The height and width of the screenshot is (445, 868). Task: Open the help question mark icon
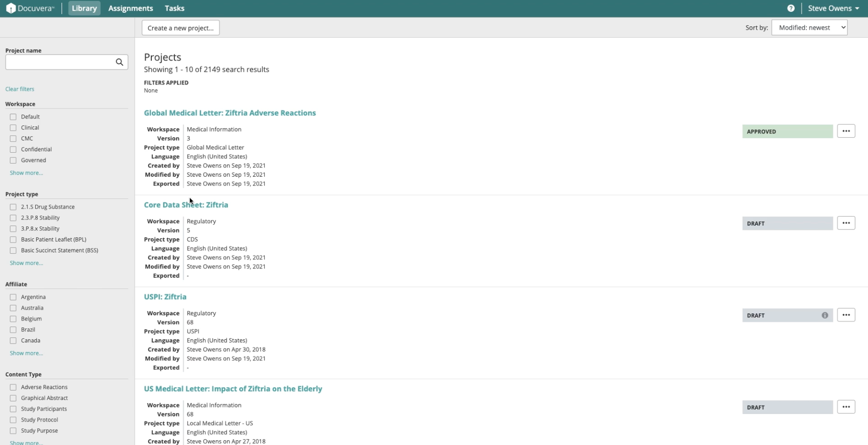[791, 8]
